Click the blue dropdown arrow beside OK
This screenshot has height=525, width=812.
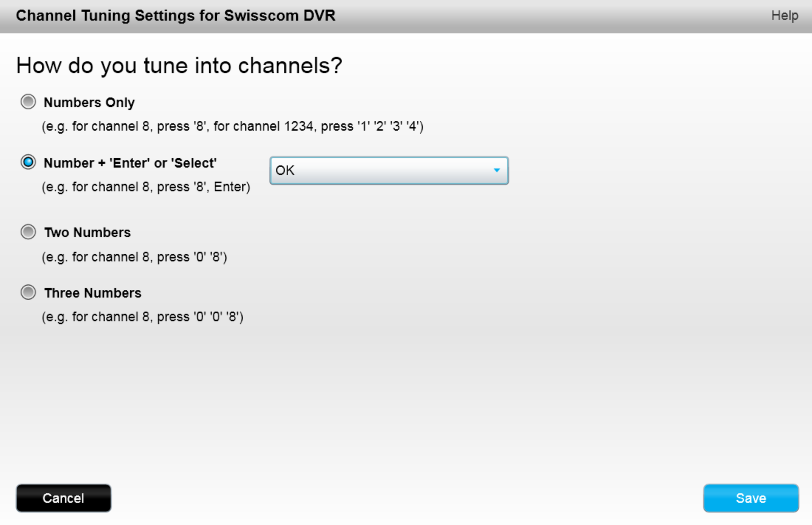tap(498, 170)
